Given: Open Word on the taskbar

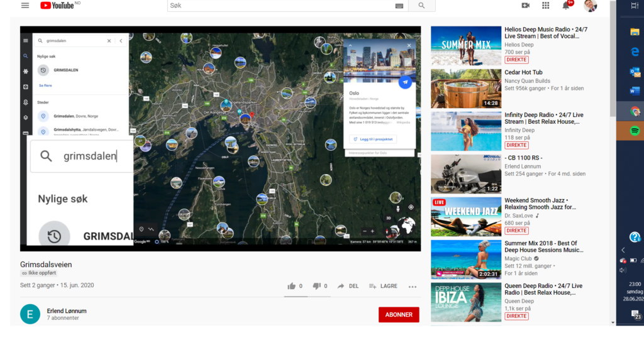Looking at the screenshot, I should [x=635, y=91].
